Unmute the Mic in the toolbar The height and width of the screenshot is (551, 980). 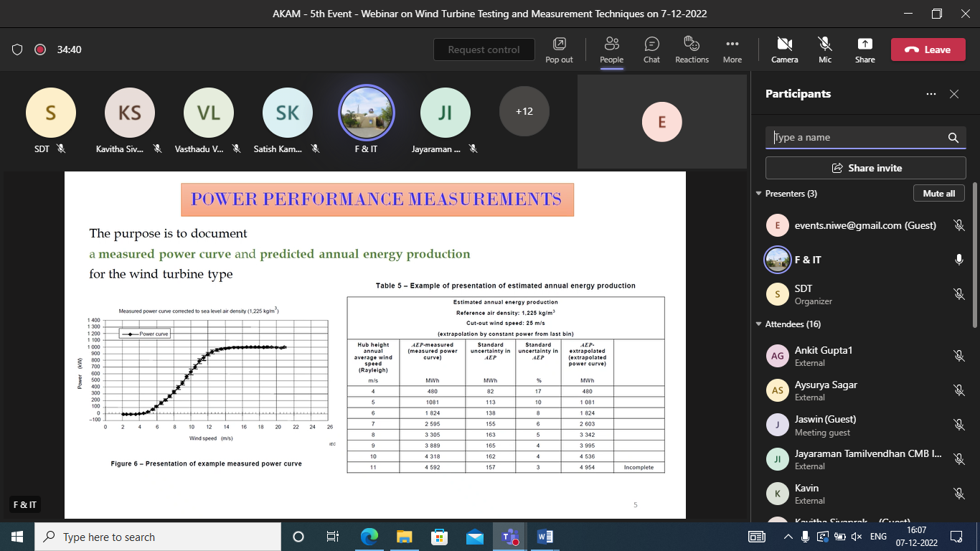[x=825, y=50]
